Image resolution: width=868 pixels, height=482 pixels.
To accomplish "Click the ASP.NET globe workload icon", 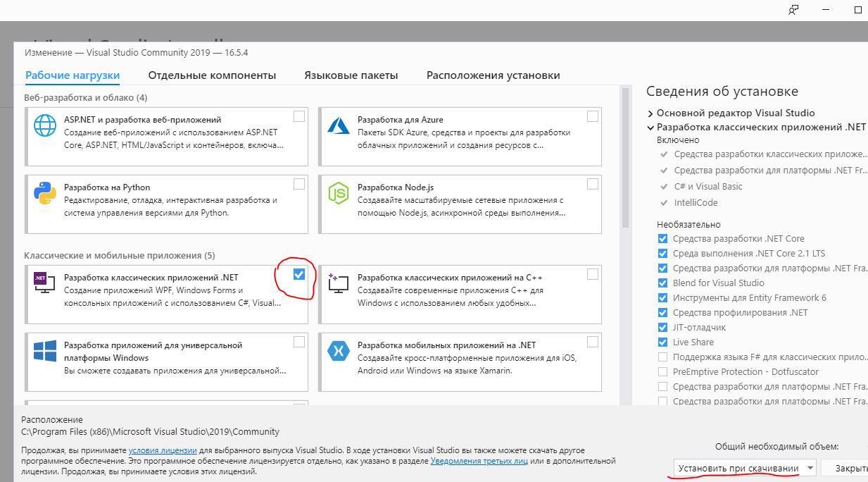I will click(45, 125).
